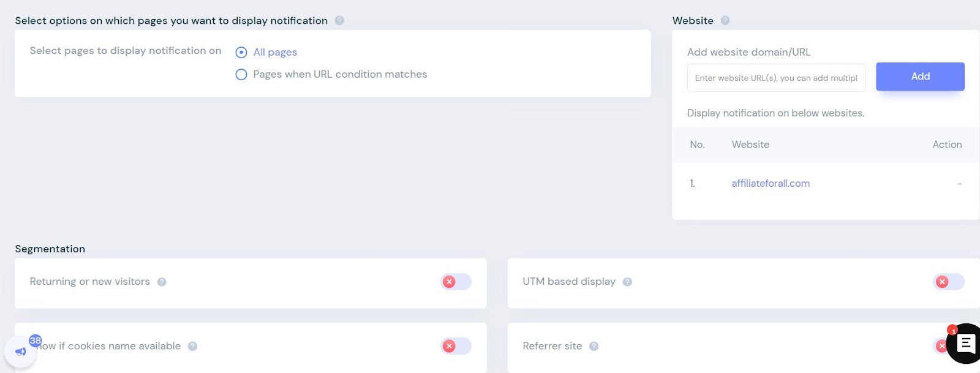Enable show if cookies name available toggle
The height and width of the screenshot is (373, 980).
pos(456,346)
